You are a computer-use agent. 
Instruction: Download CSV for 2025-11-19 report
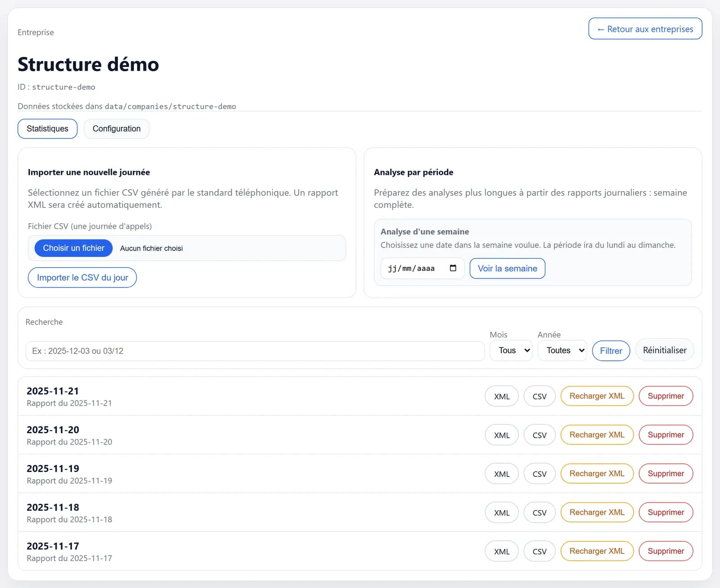point(540,474)
